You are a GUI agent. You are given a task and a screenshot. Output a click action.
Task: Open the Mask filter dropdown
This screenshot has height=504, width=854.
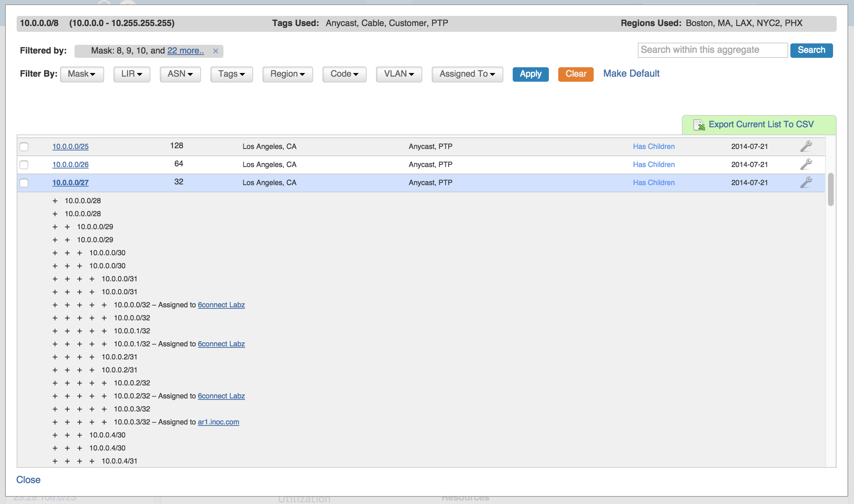coord(82,74)
